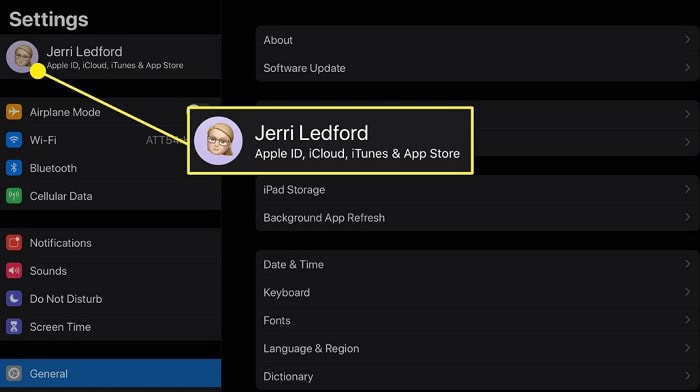Viewport: 700px width, 392px height.
Task: Click the Cellular Data antenna icon
Action: pyautogui.click(x=14, y=196)
